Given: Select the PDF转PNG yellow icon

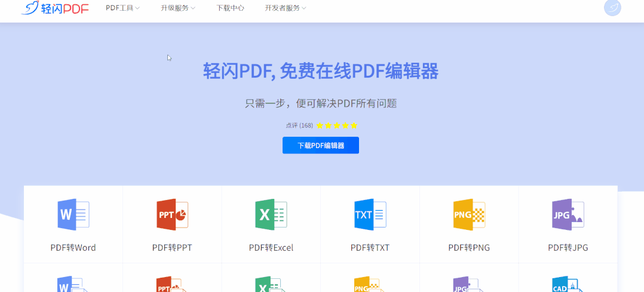Looking at the screenshot, I should [x=469, y=214].
